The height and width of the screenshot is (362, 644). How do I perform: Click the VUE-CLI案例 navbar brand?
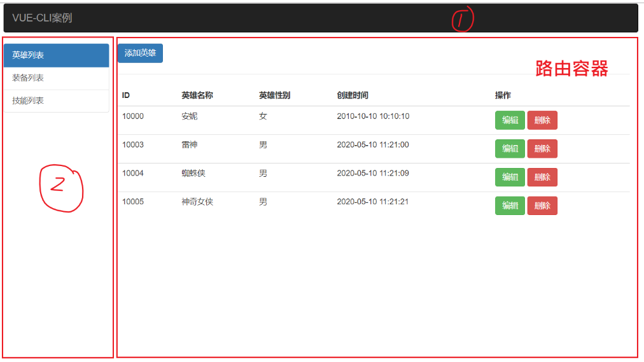pos(42,18)
